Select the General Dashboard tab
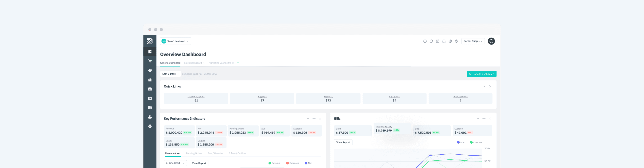 tap(170, 63)
